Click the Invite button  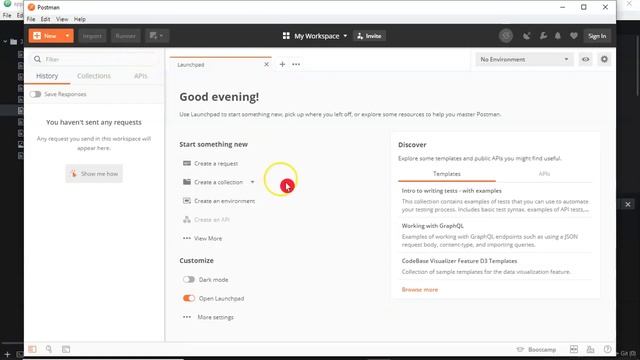369,36
